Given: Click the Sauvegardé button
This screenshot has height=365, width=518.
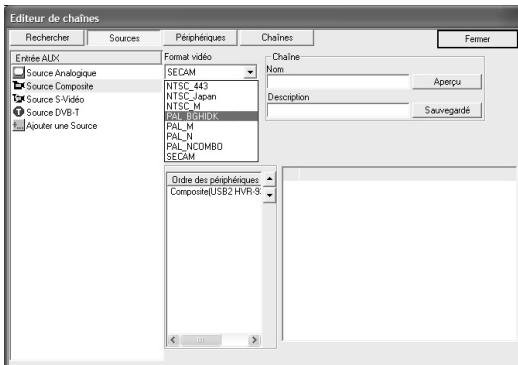Looking at the screenshot, I should pos(447,110).
